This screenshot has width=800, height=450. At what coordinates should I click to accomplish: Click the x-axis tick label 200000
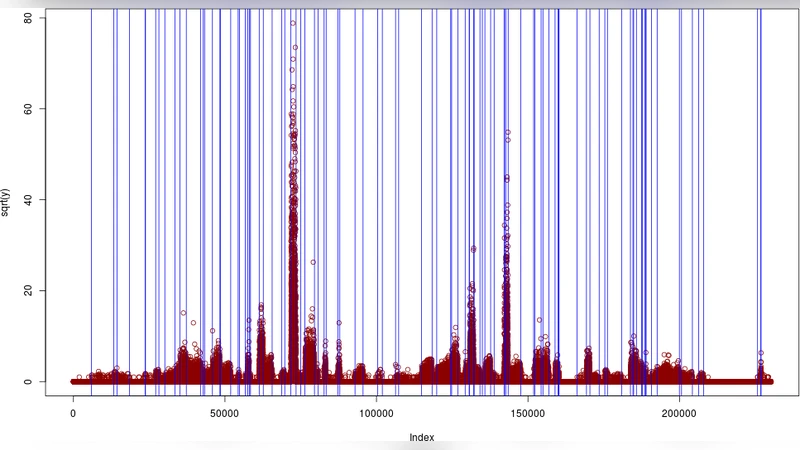click(679, 412)
